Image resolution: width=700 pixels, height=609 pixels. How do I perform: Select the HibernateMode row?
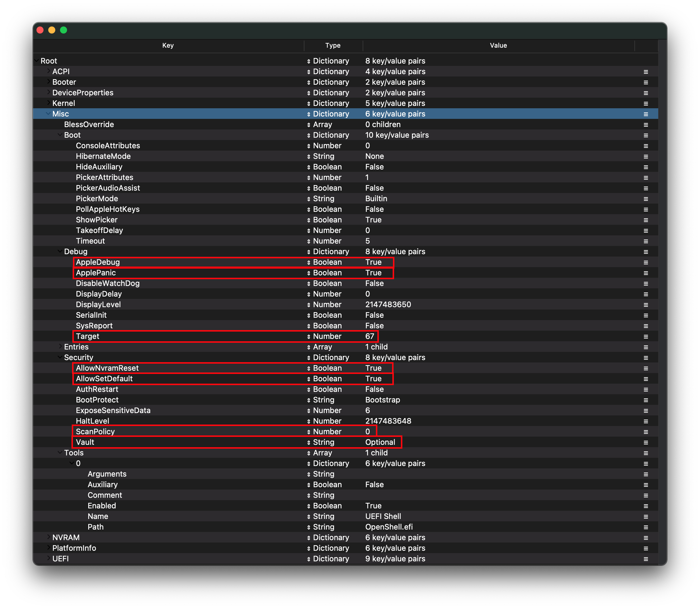coord(103,156)
